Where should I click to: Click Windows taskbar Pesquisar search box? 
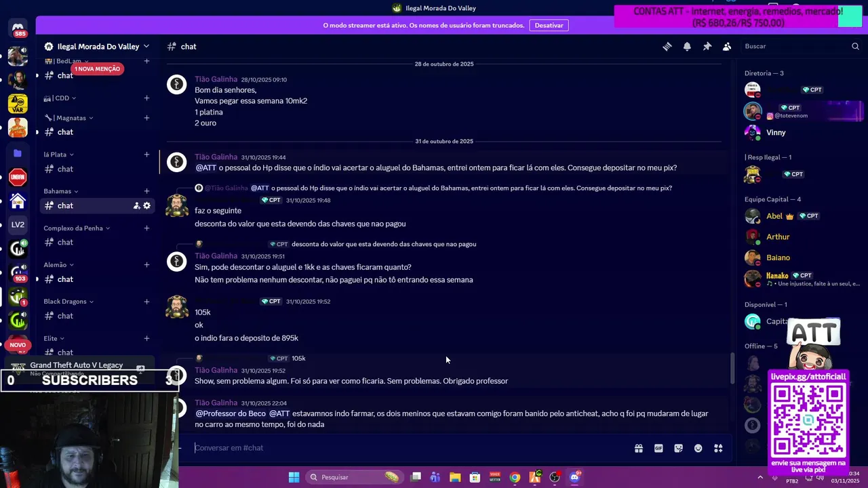(353, 477)
